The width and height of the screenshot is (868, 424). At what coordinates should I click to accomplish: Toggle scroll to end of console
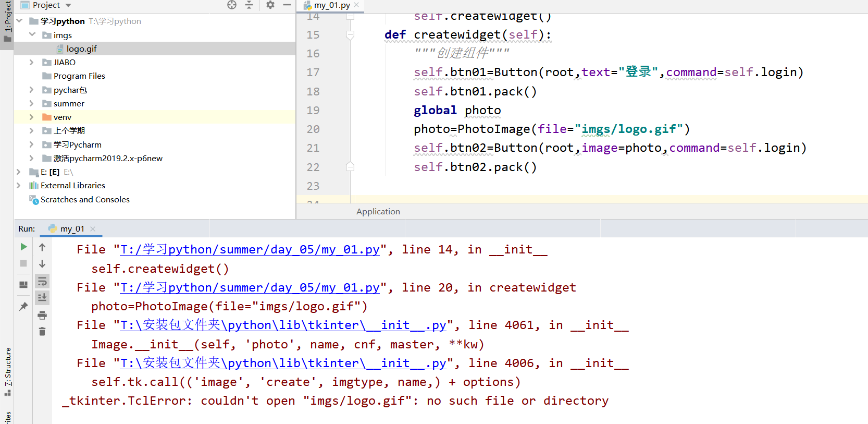point(42,298)
